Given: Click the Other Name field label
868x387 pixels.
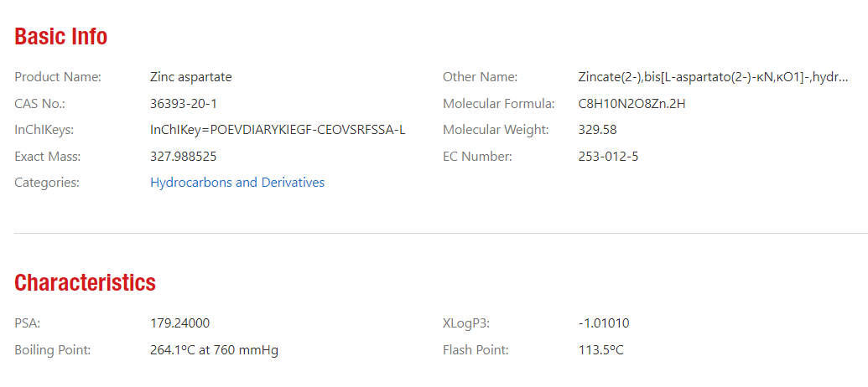Looking at the screenshot, I should coord(480,77).
